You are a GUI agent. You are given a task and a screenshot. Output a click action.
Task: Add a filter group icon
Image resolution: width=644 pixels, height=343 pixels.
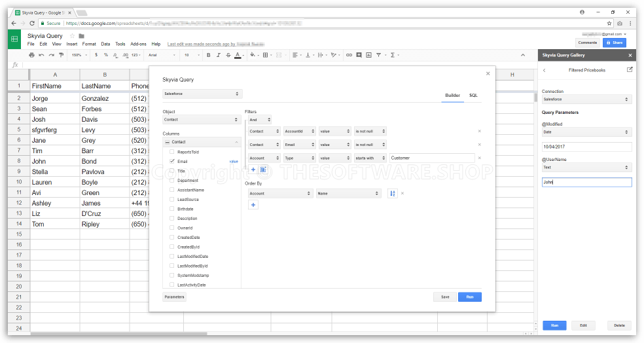coord(263,170)
